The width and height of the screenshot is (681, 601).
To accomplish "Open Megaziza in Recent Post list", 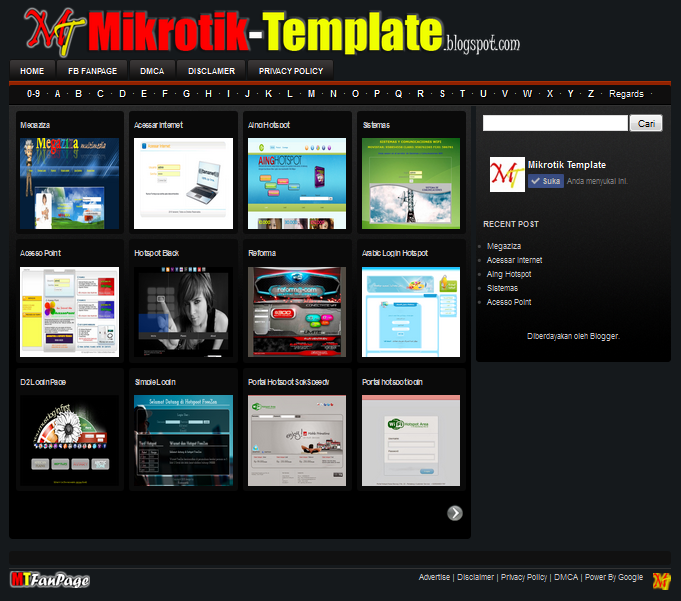I will 504,246.
